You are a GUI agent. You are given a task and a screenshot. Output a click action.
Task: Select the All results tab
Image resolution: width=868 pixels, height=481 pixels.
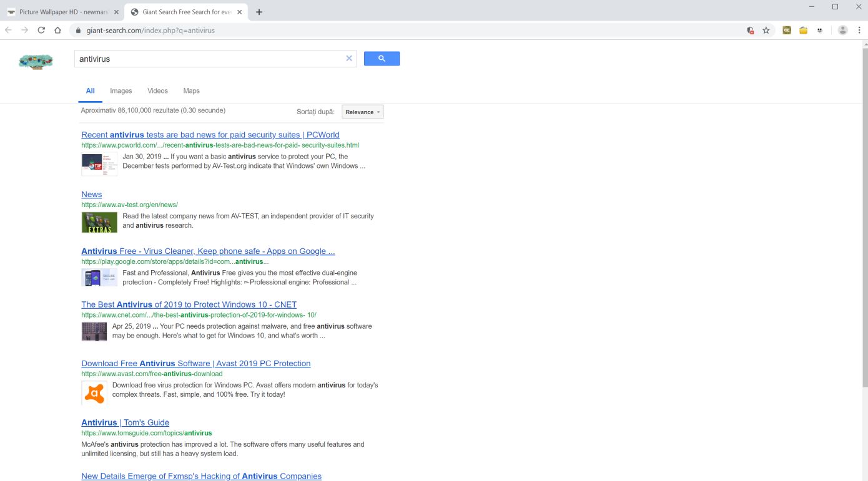91,91
